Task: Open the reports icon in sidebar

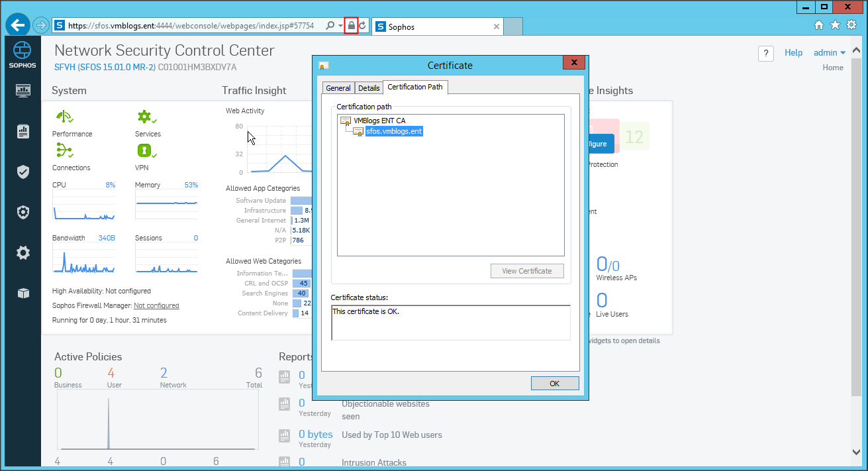Action: click(x=23, y=132)
